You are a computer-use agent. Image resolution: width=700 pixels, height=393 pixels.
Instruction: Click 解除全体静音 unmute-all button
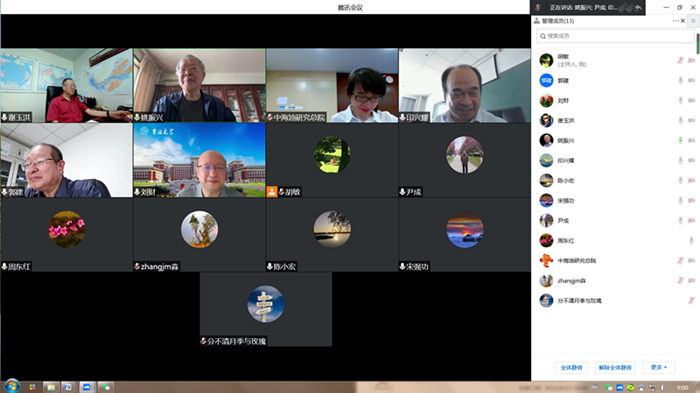pos(615,367)
